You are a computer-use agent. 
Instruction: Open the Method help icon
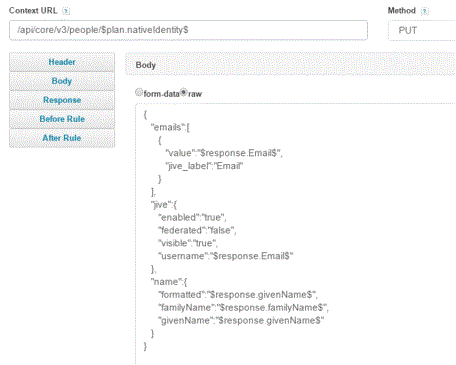coord(425,11)
